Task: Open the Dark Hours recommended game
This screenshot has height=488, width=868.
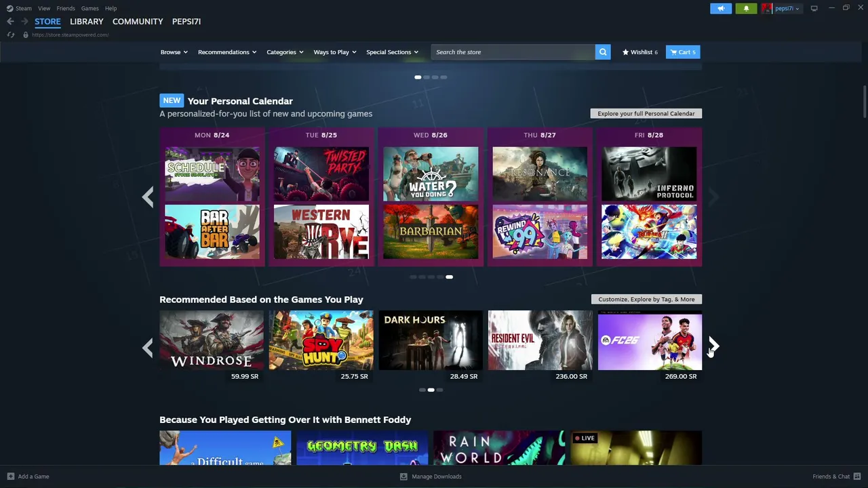Action: pyautogui.click(x=431, y=340)
